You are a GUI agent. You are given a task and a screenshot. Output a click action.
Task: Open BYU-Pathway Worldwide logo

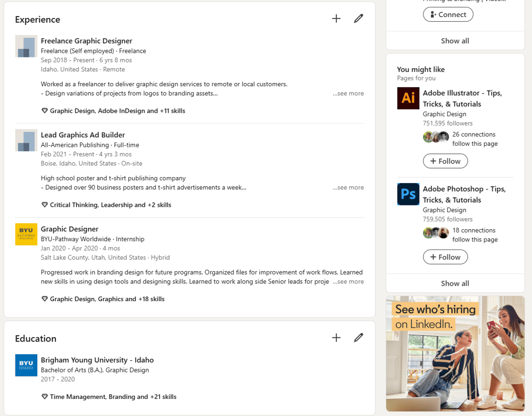coord(26,234)
